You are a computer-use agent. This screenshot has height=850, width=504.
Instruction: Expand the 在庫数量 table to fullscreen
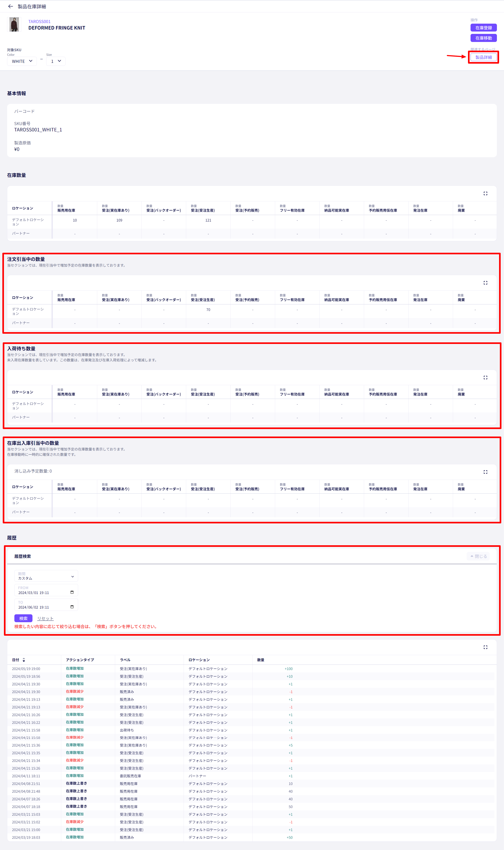click(485, 193)
